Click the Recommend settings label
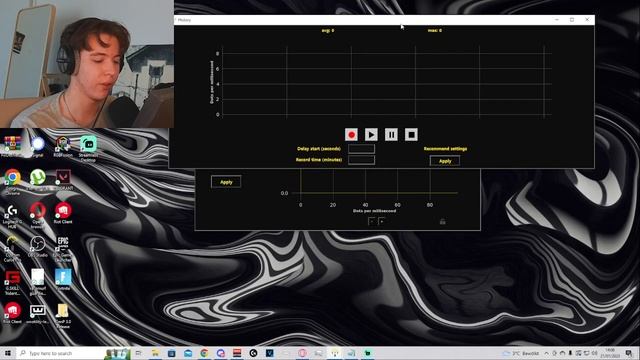640x360 pixels. click(445, 149)
